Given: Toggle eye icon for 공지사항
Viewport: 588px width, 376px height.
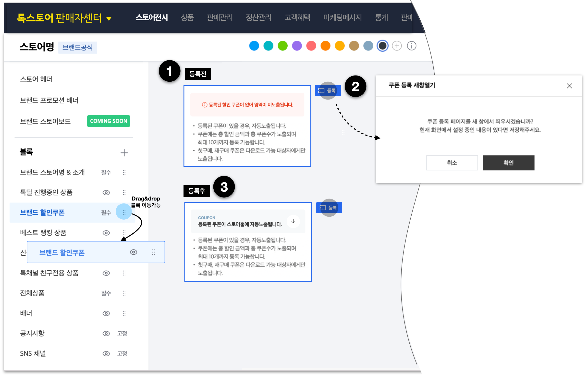Looking at the screenshot, I should [x=106, y=333].
